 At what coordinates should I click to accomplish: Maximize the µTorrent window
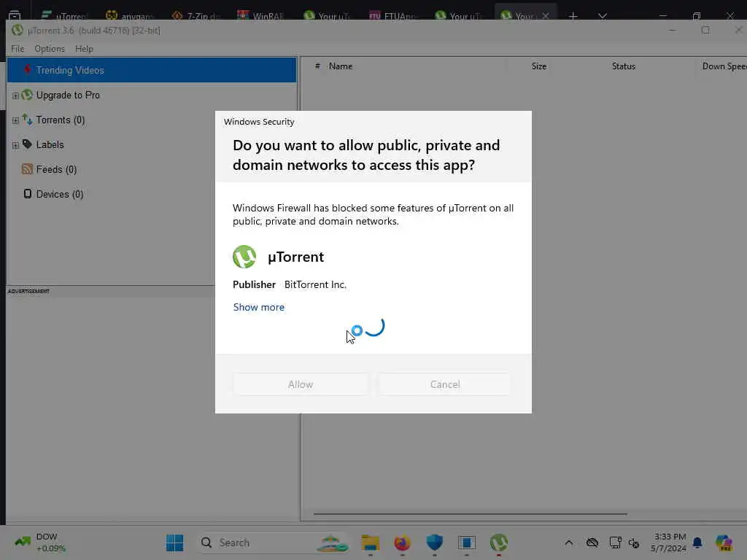click(x=705, y=31)
